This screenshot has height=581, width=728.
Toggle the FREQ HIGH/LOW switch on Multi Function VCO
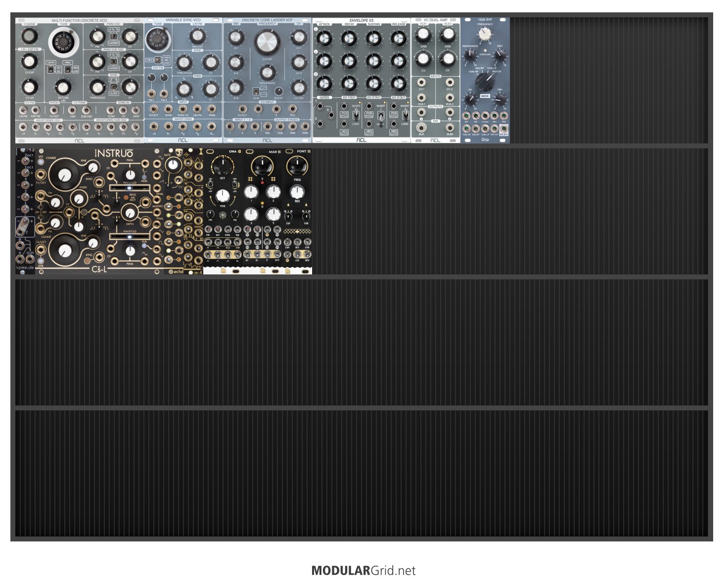pyautogui.click(x=68, y=69)
